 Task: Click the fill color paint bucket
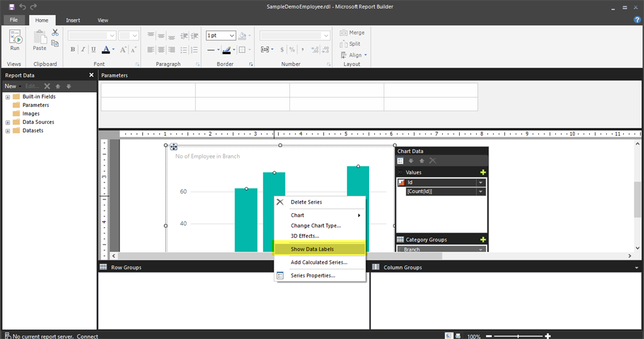[242, 36]
